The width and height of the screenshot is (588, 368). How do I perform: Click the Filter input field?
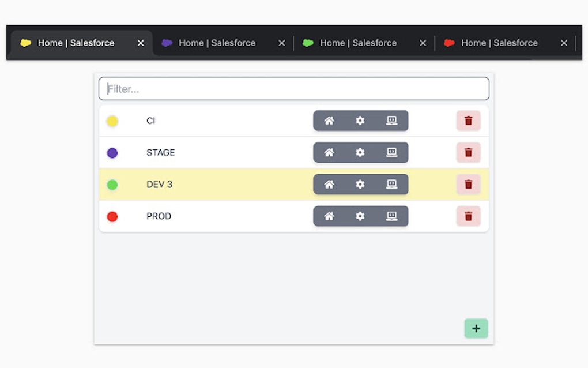[294, 89]
